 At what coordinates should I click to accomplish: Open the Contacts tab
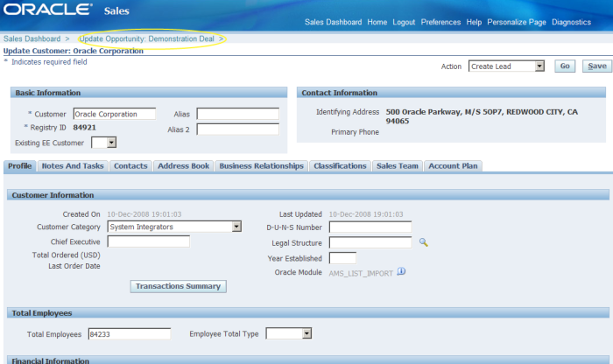point(130,165)
